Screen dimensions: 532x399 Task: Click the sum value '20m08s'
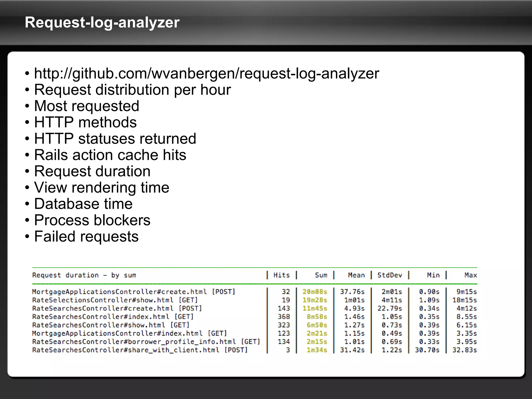[315, 292]
